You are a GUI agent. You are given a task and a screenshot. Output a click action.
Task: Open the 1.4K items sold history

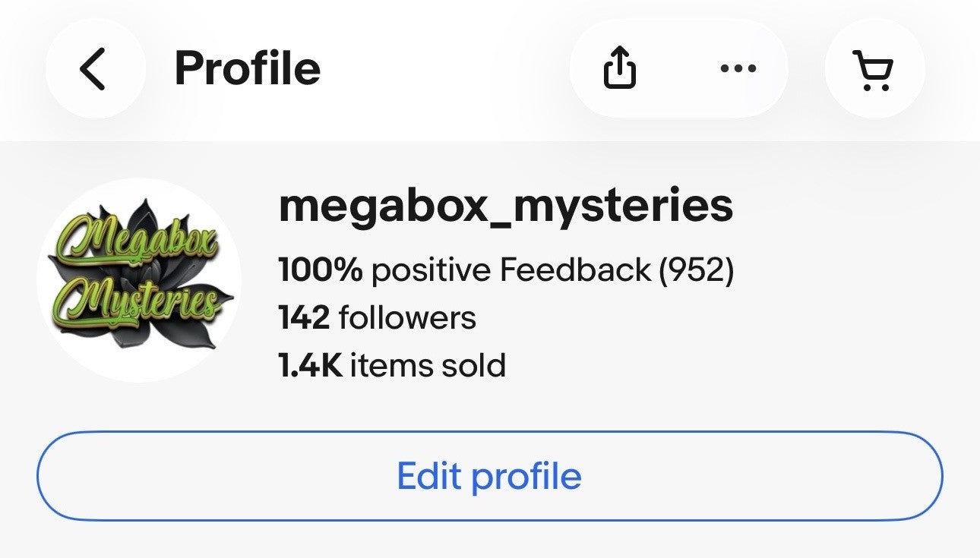[x=392, y=364]
